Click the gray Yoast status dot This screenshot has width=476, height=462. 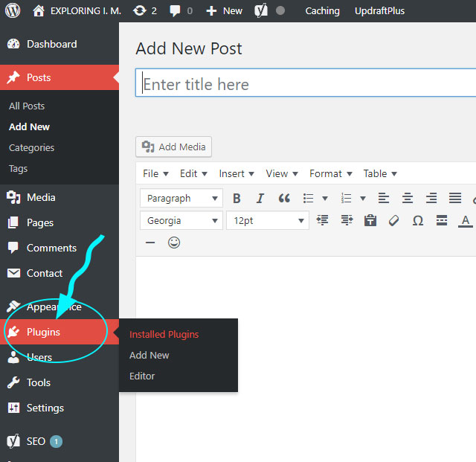coord(280,10)
